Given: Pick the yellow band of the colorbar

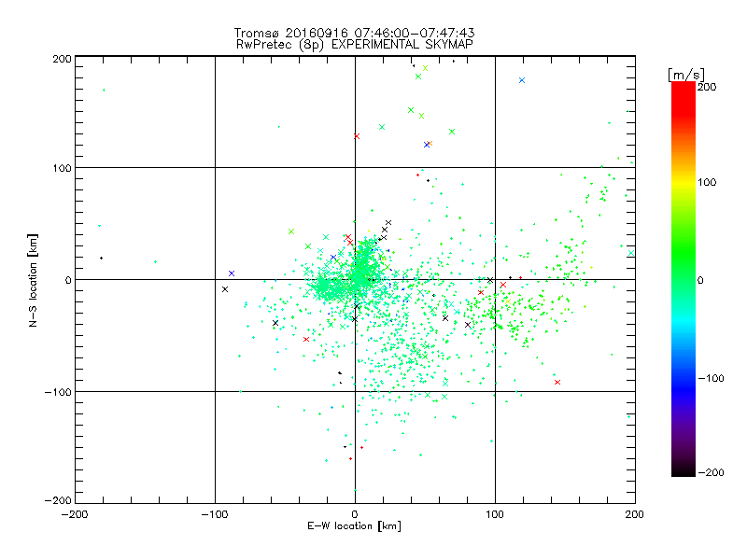Looking at the screenshot, I should pyautogui.click(x=684, y=182).
